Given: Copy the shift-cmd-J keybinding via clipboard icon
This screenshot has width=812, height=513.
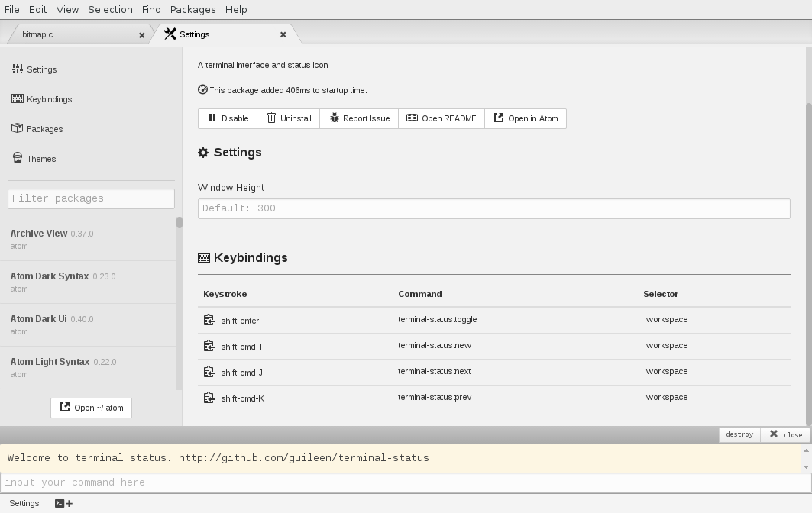Looking at the screenshot, I should pos(209,373).
